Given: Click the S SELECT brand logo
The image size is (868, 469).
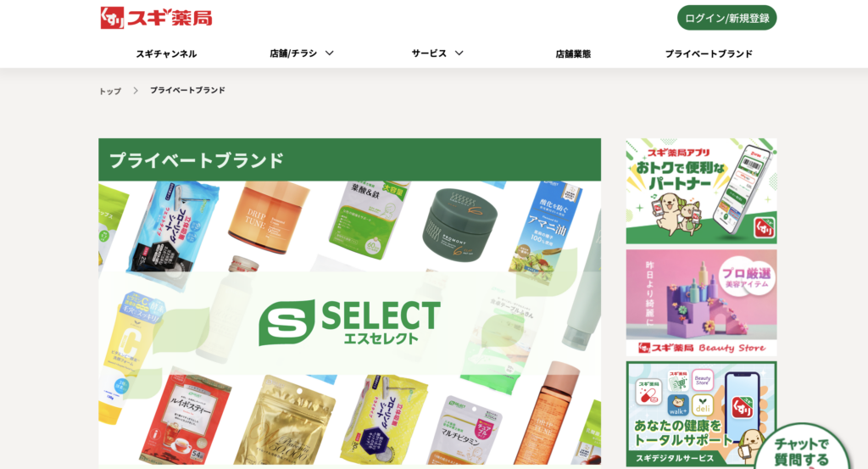Looking at the screenshot, I should pyautogui.click(x=349, y=323).
